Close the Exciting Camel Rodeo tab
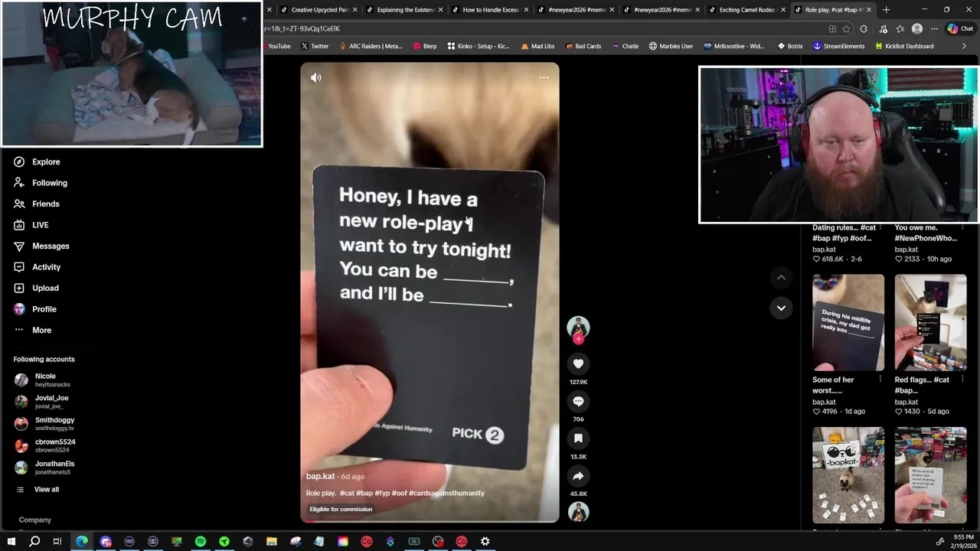 tap(783, 10)
